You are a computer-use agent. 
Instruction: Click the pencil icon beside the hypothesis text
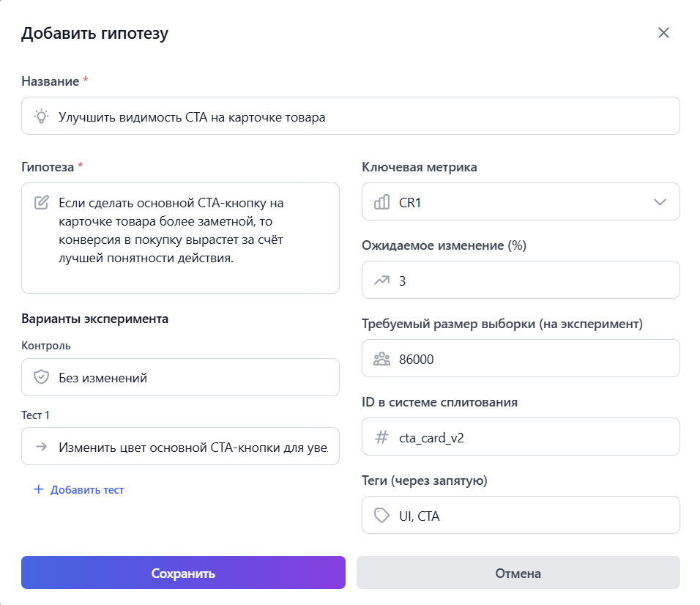point(41,203)
